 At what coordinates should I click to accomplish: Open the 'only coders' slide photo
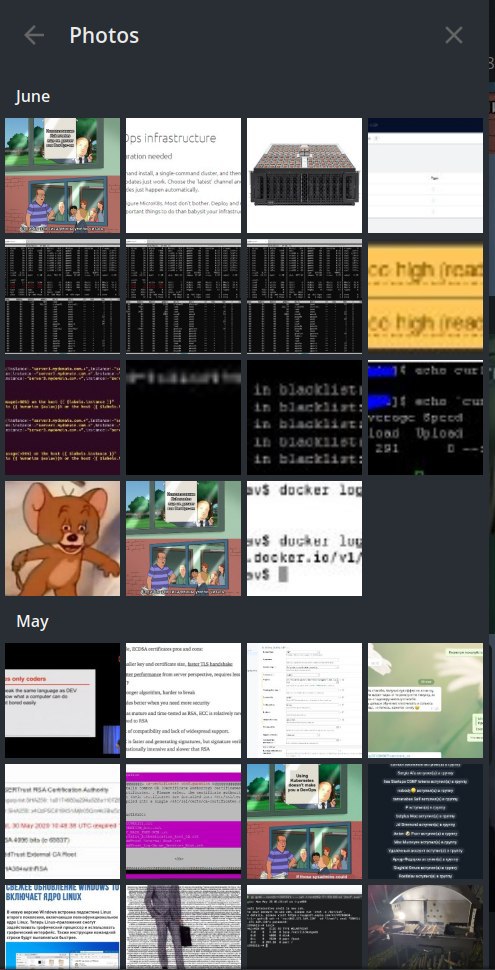[62, 700]
